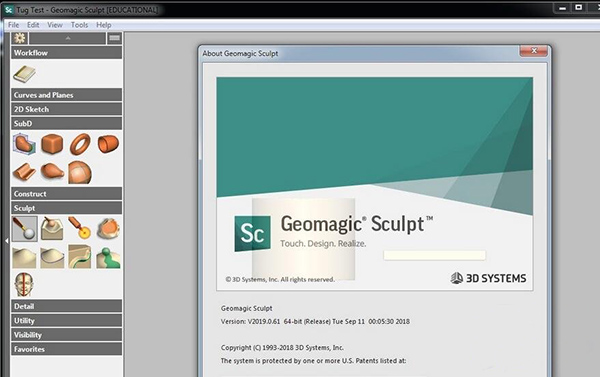The image size is (600, 377).
Task: Click the gear settings icon atop palette
Action: click(x=20, y=38)
